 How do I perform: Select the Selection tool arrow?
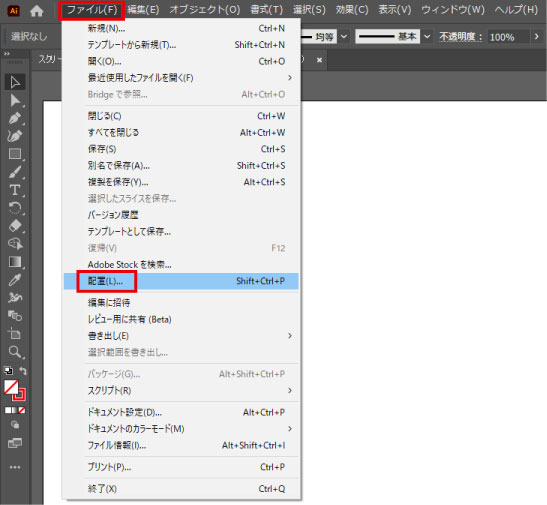pyautogui.click(x=15, y=82)
